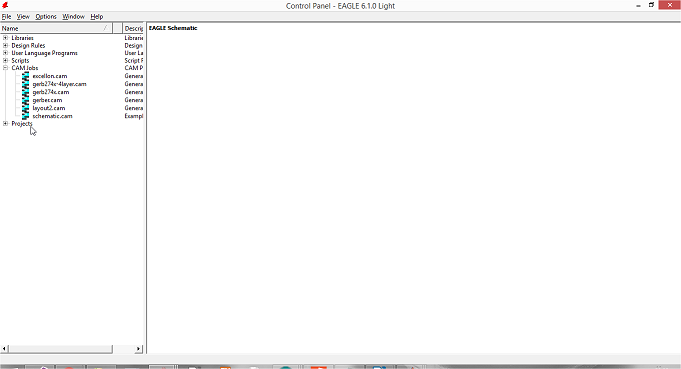681x369 pixels.
Task: Select layout2.cam in the tree
Action: click(49, 108)
